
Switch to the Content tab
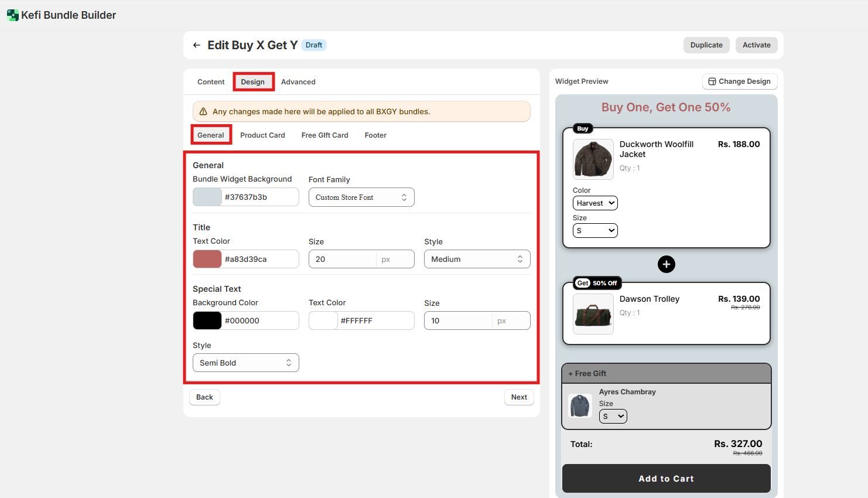pos(211,82)
